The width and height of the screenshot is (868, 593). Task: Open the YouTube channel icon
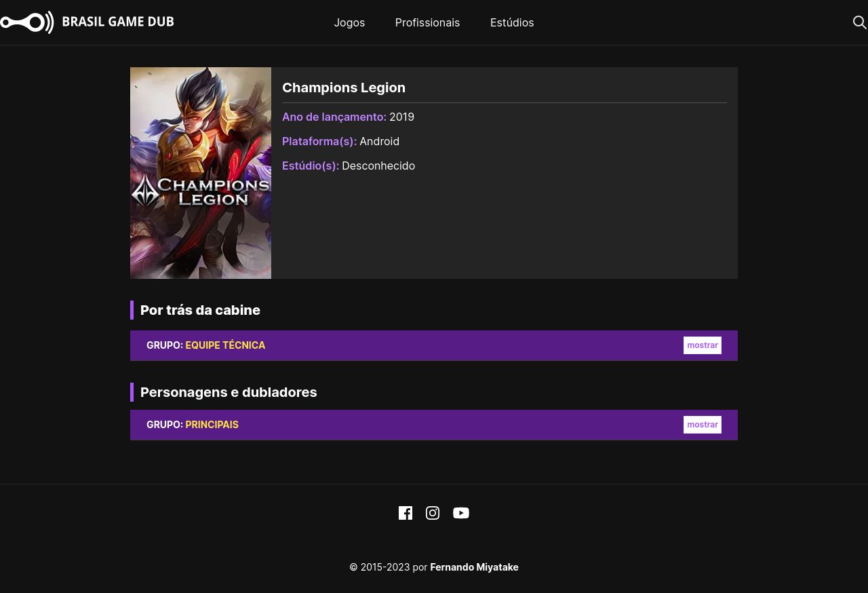[461, 513]
